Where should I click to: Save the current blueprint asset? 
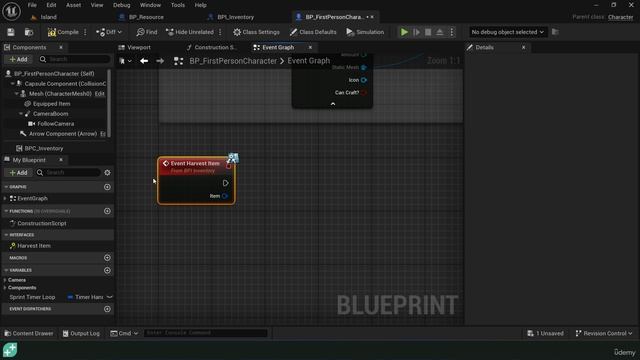(x=11, y=32)
